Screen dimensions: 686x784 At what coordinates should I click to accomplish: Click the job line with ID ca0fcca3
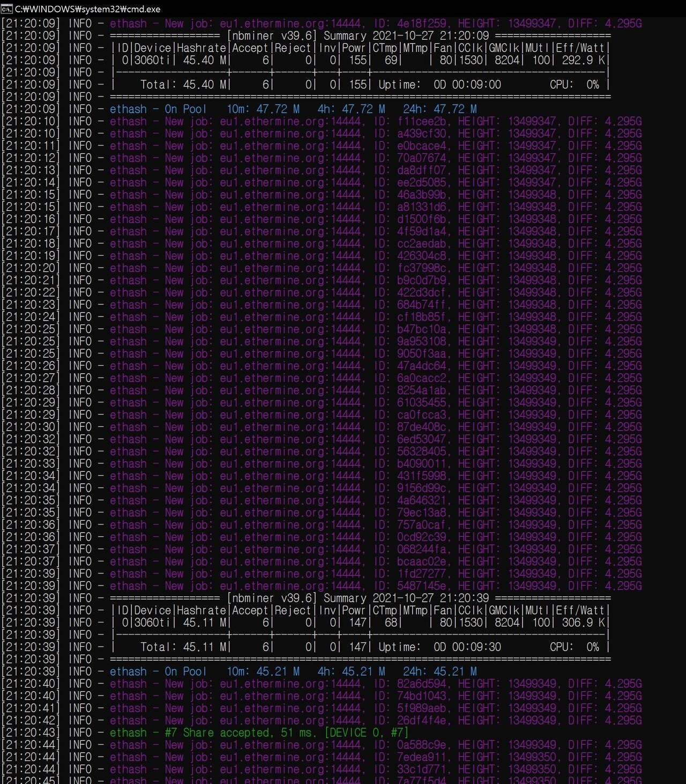click(x=322, y=415)
